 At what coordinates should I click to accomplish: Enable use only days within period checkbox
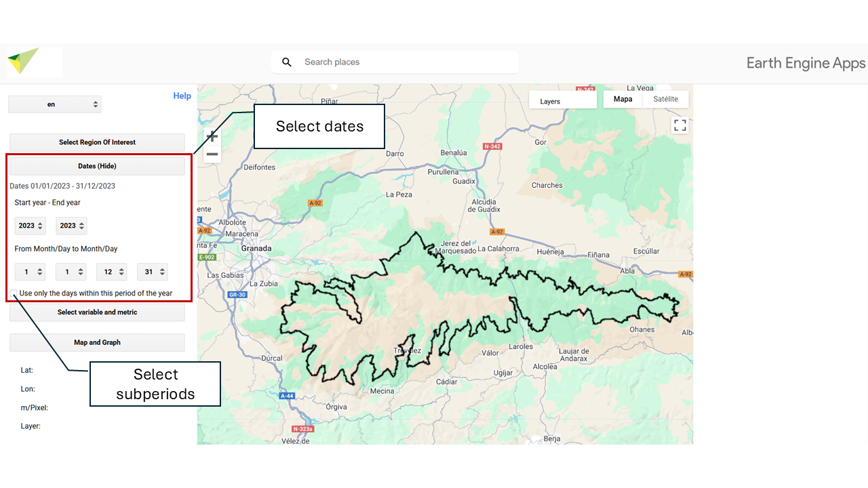tap(14, 293)
